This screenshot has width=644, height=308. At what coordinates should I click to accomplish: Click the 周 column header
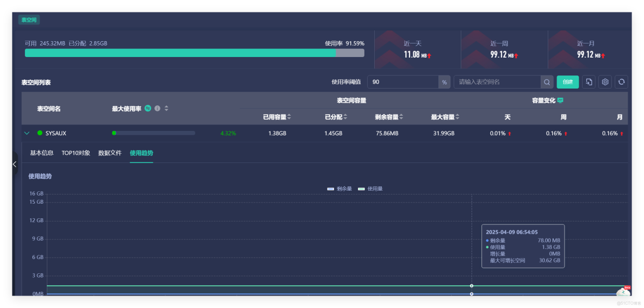563,117
